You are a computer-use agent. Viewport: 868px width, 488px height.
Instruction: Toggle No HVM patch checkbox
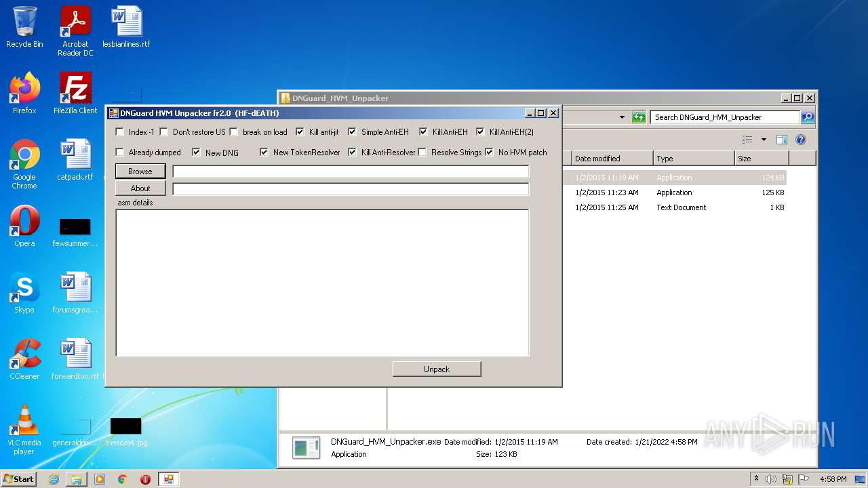click(x=489, y=152)
